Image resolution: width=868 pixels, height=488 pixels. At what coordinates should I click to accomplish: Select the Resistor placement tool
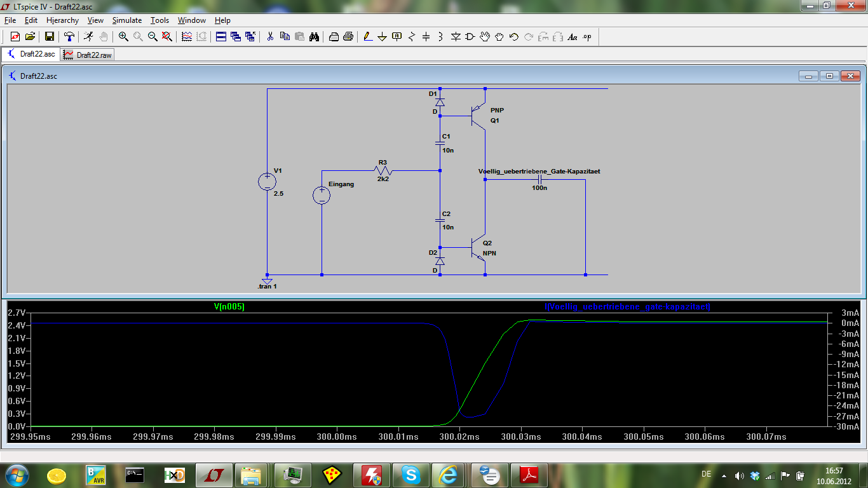coord(411,37)
